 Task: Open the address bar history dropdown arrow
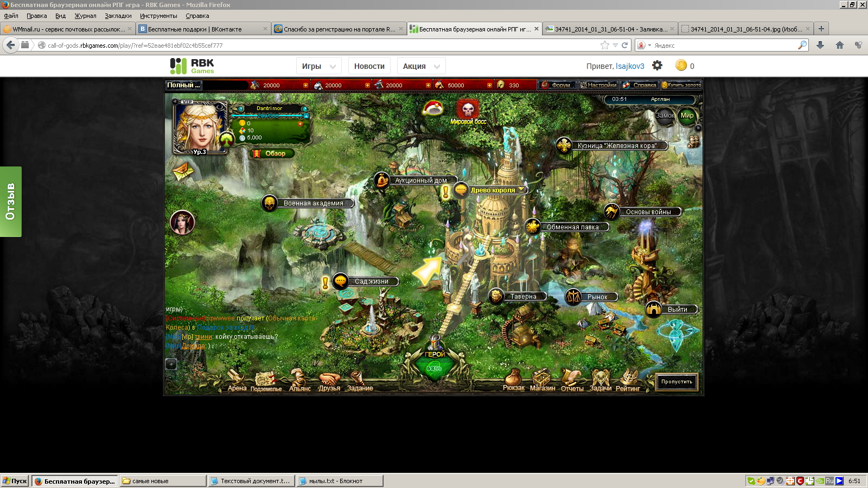[x=615, y=46]
